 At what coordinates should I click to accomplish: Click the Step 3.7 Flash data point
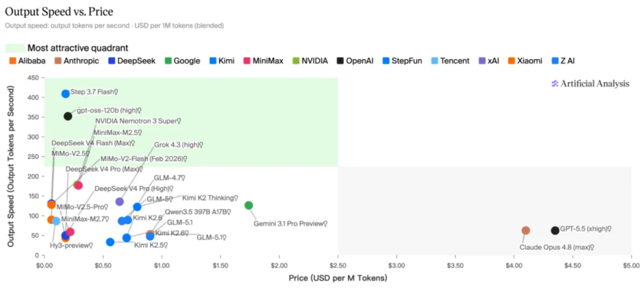(x=66, y=94)
